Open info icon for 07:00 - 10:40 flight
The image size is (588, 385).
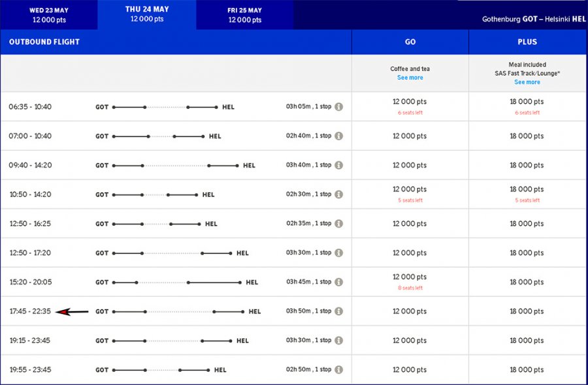point(338,136)
